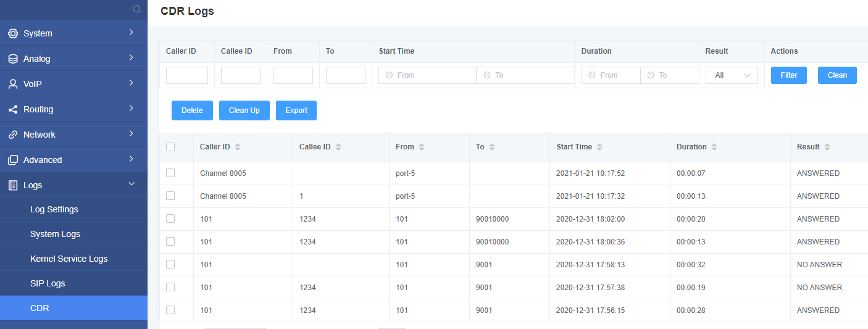The height and width of the screenshot is (329, 868).
Task: Expand the Analog menu chevron
Action: pos(131,58)
